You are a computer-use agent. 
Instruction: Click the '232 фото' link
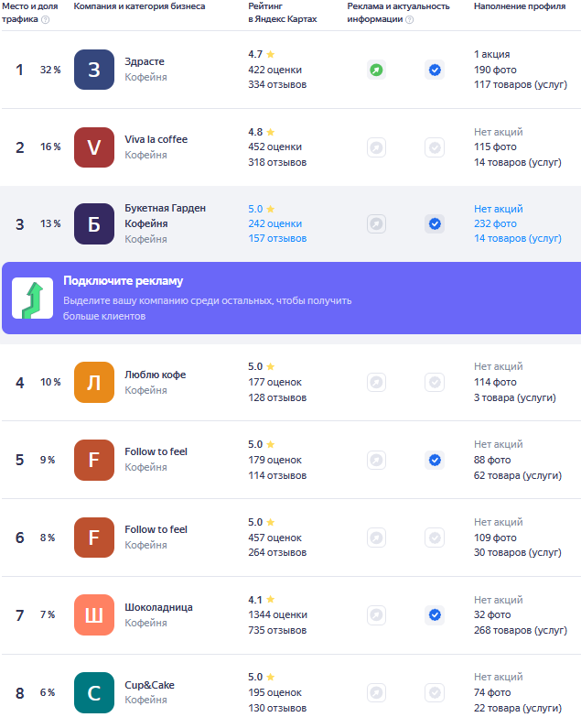point(495,223)
